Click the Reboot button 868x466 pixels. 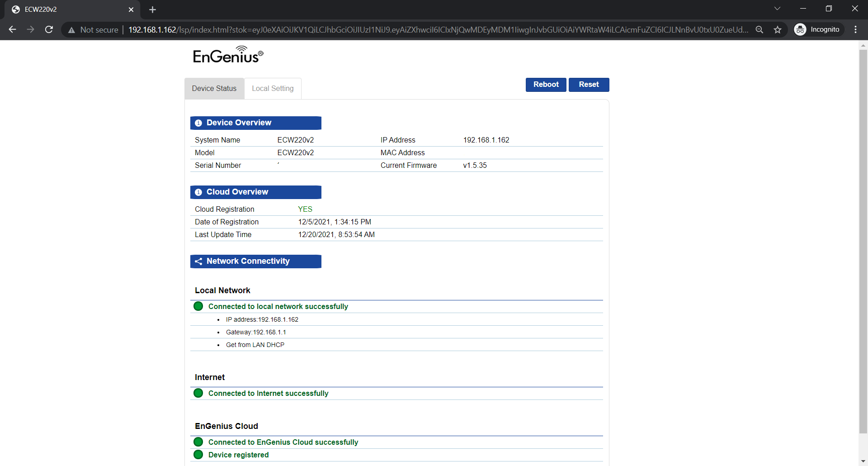click(x=546, y=85)
